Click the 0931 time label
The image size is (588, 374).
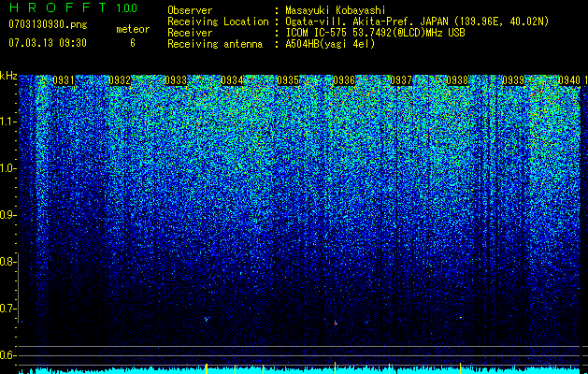click(64, 80)
